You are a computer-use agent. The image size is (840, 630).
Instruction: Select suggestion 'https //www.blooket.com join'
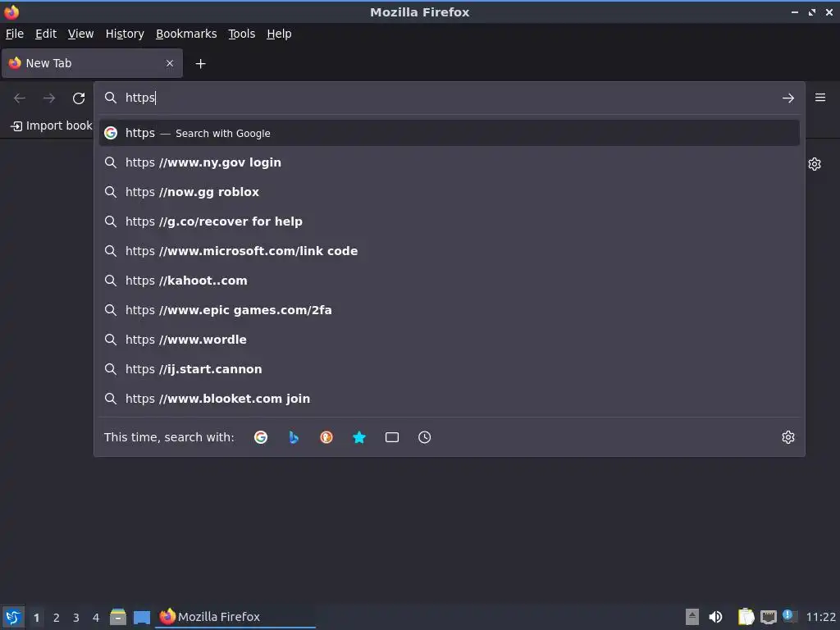(449, 398)
